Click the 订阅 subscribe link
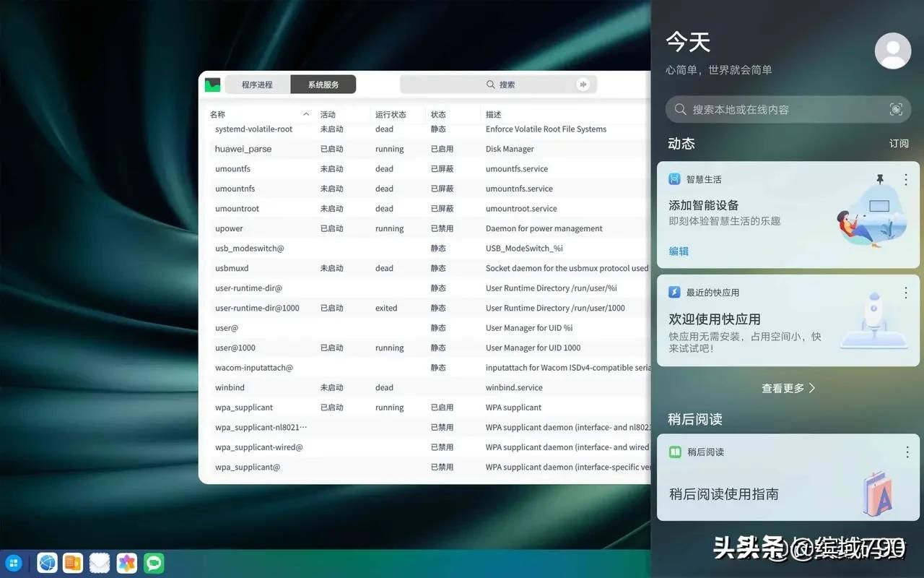 (899, 144)
